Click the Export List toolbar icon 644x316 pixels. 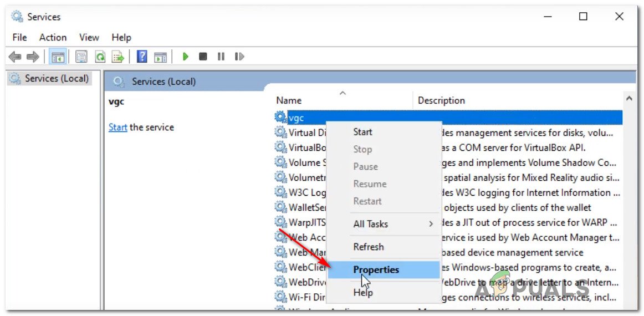click(x=117, y=57)
